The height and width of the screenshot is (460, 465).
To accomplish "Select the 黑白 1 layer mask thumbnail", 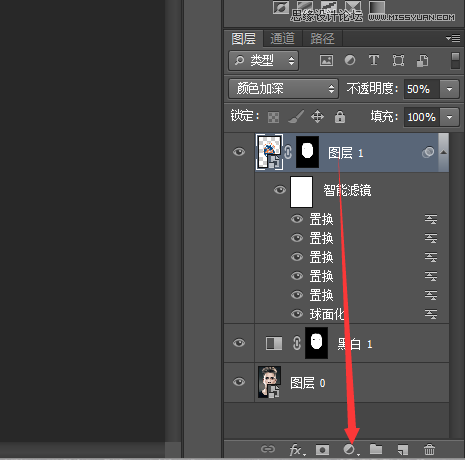I will click(316, 343).
